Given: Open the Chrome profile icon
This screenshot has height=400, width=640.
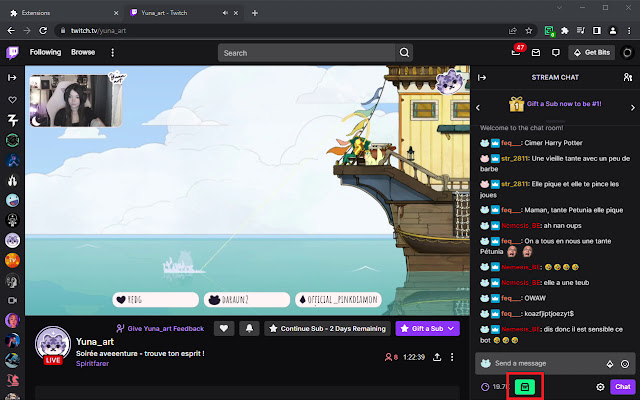Looking at the screenshot, I should point(613,31).
